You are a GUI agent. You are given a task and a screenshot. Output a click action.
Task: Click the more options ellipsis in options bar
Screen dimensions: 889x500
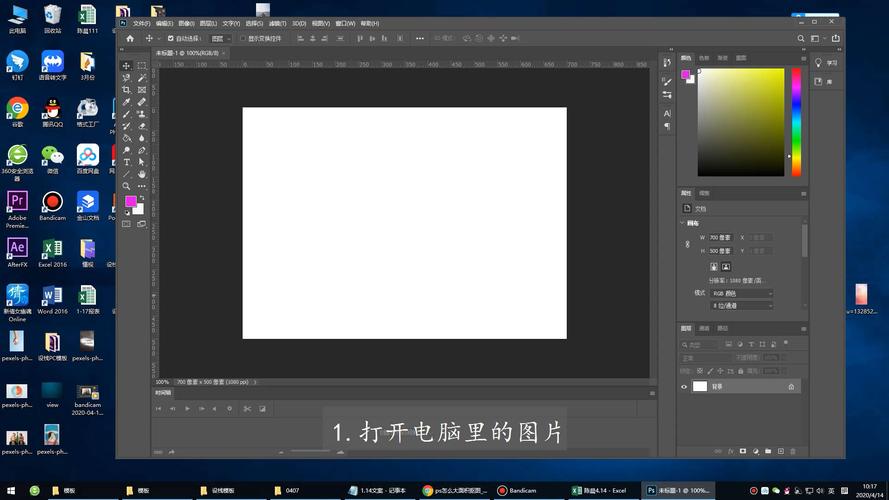point(420,39)
